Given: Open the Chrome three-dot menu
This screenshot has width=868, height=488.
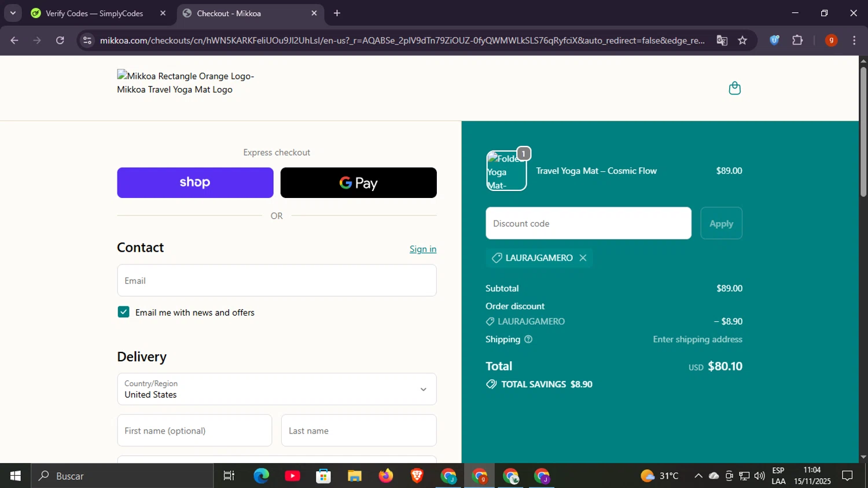Looking at the screenshot, I should (854, 41).
